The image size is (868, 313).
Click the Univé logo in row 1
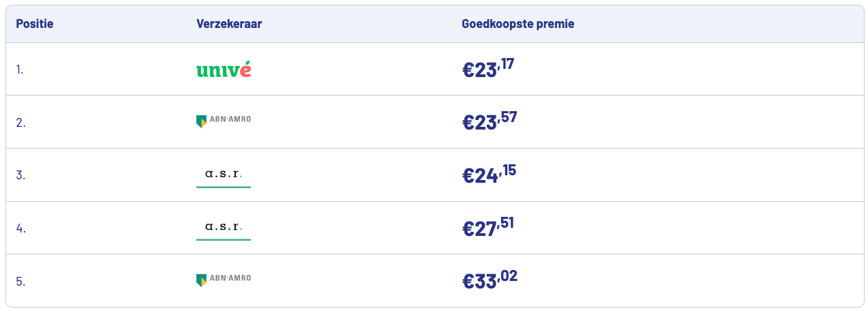pyautogui.click(x=223, y=70)
